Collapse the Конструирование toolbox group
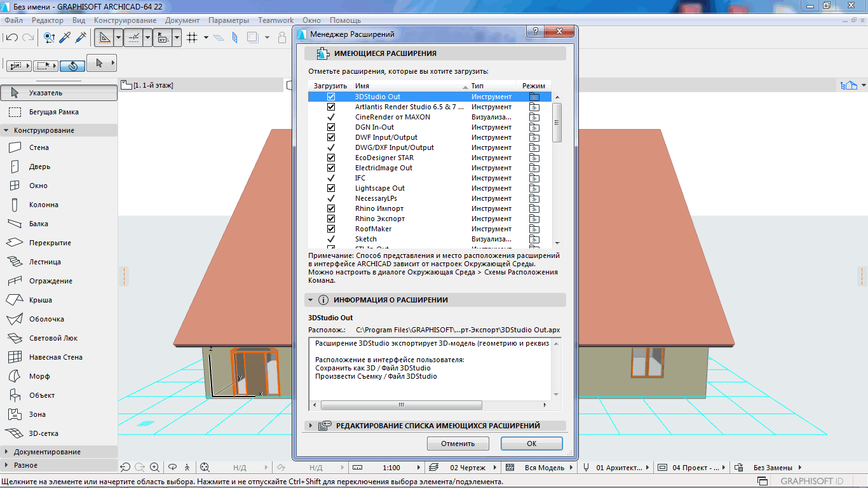 [x=6, y=130]
